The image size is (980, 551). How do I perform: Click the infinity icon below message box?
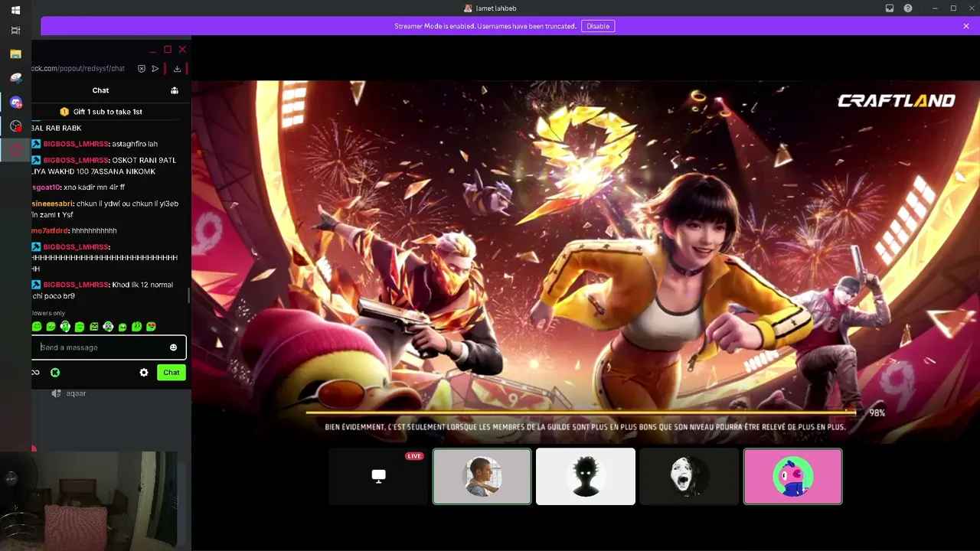tap(35, 373)
